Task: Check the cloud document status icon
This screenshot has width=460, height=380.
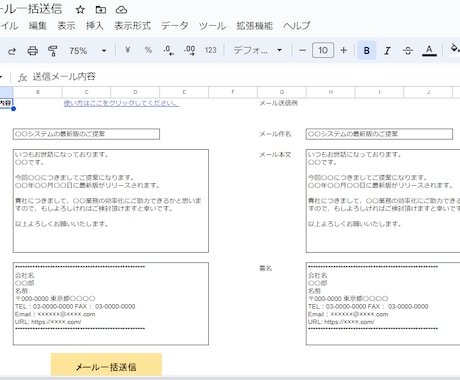Action: click(121, 10)
